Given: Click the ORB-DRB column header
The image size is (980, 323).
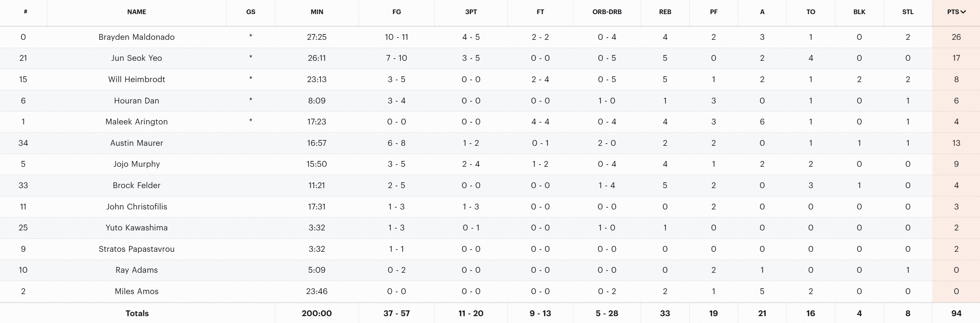Looking at the screenshot, I should [x=606, y=12].
